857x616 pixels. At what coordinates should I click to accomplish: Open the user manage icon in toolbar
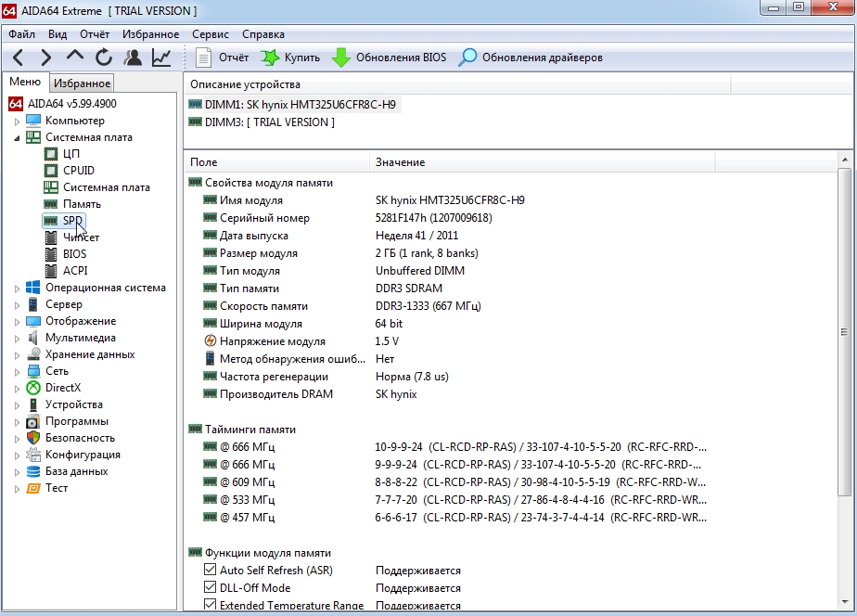(x=133, y=58)
